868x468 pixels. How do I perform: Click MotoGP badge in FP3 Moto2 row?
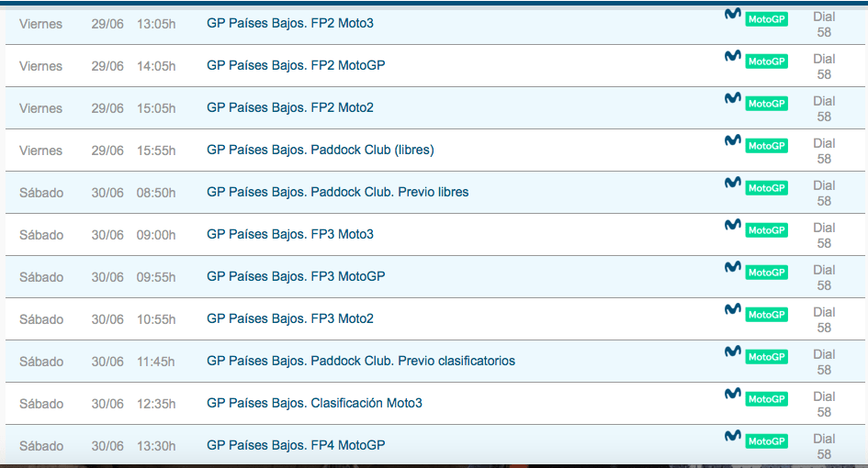(766, 315)
